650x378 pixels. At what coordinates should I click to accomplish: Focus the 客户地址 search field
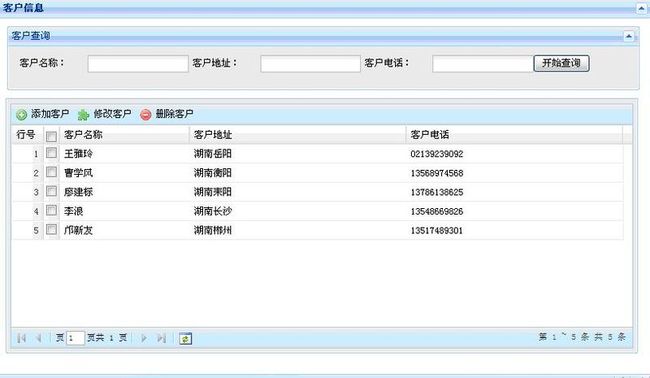click(310, 64)
